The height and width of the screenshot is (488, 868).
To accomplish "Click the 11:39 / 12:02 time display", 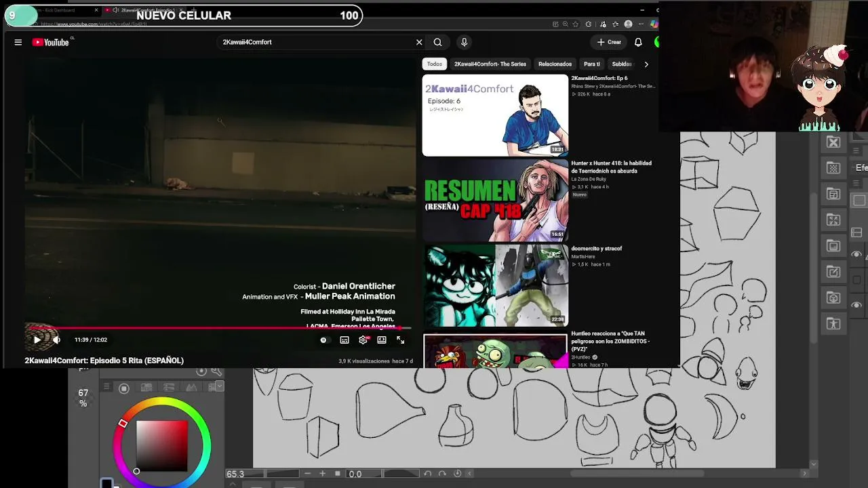I will click(x=91, y=340).
